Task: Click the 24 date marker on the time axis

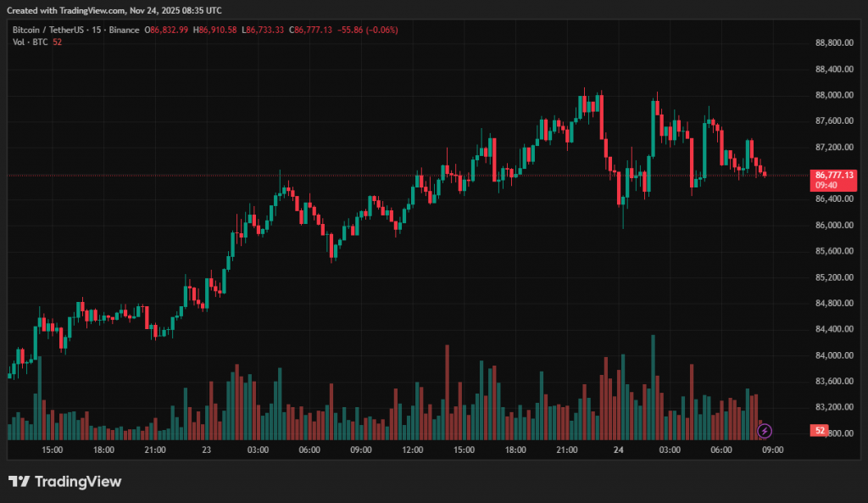Action: pos(618,450)
